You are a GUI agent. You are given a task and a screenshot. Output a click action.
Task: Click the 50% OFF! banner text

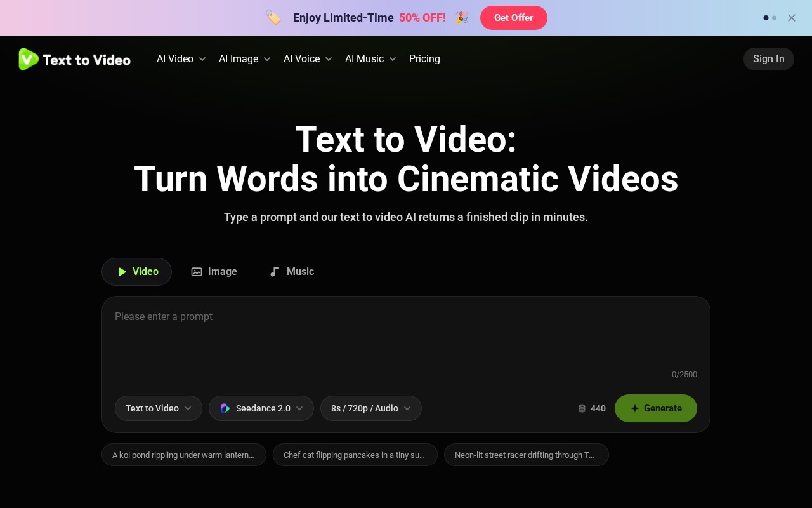(422, 18)
